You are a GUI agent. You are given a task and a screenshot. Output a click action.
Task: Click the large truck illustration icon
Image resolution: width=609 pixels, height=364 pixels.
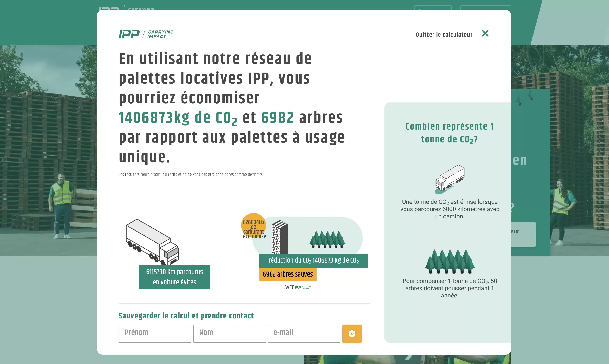click(x=152, y=242)
